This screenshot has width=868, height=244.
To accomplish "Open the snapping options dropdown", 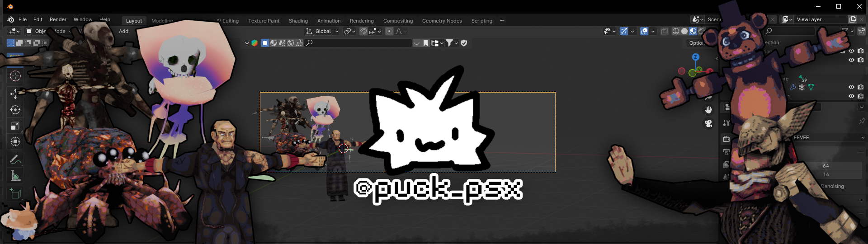I will click(375, 31).
